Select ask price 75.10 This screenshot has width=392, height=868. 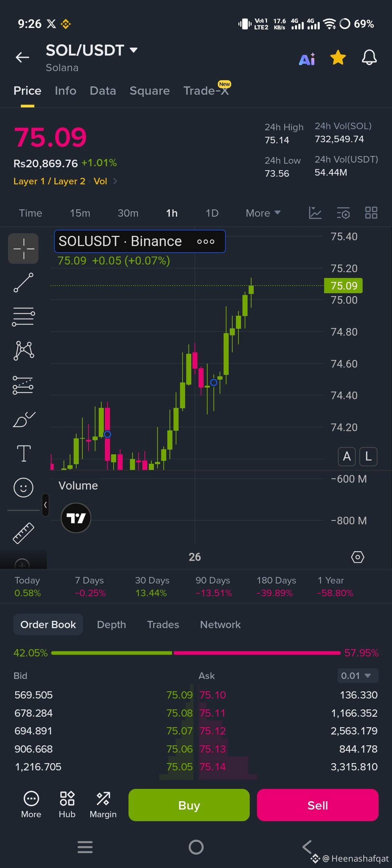click(x=213, y=695)
